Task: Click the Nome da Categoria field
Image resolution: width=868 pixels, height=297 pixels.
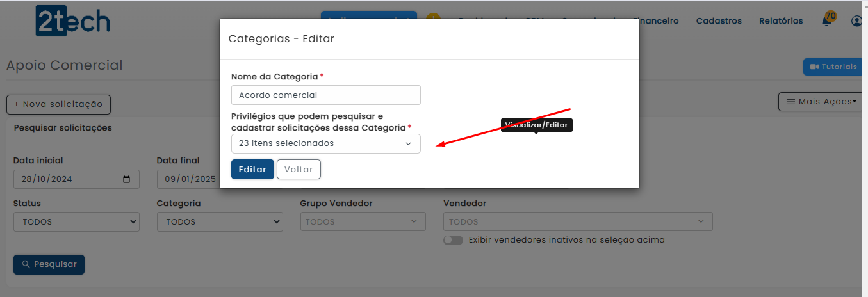Action: point(325,95)
